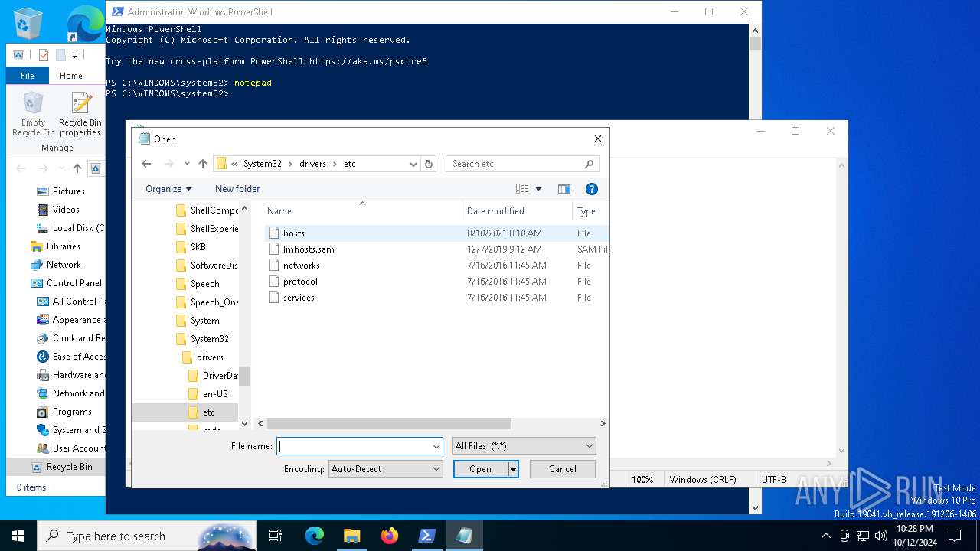This screenshot has width=980, height=551.
Task: Launch Firefox from the taskbar
Action: (390, 536)
